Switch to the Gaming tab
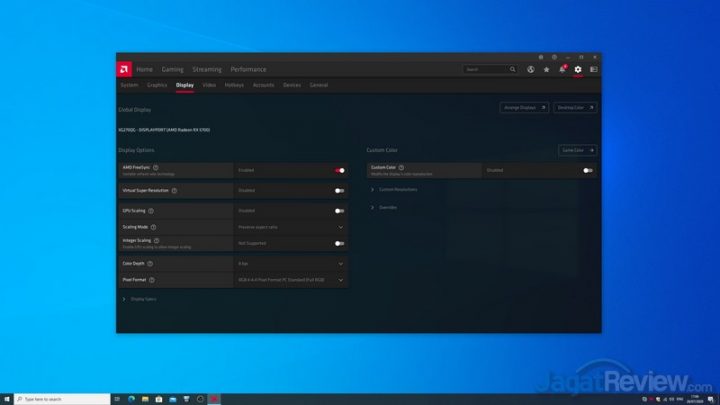The image size is (720, 405). point(173,69)
